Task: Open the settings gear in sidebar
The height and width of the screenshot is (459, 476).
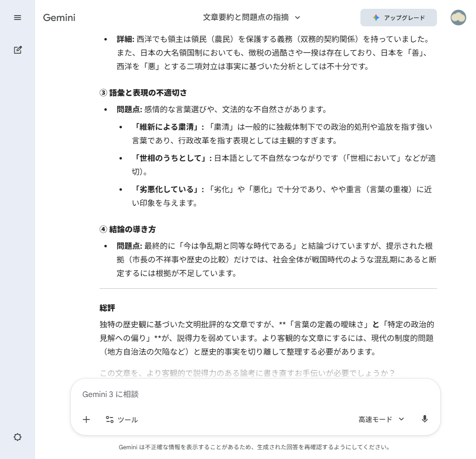Action: click(18, 437)
